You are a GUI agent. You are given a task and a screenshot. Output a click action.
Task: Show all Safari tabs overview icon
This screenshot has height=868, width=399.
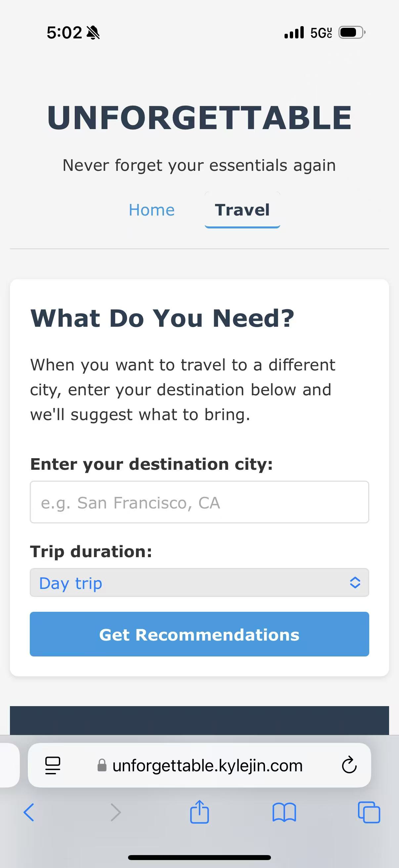369,812
